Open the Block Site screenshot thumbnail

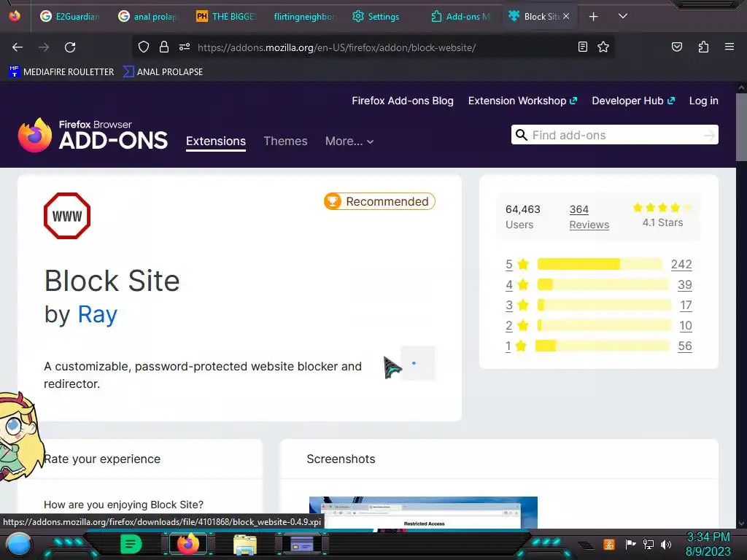click(x=423, y=513)
